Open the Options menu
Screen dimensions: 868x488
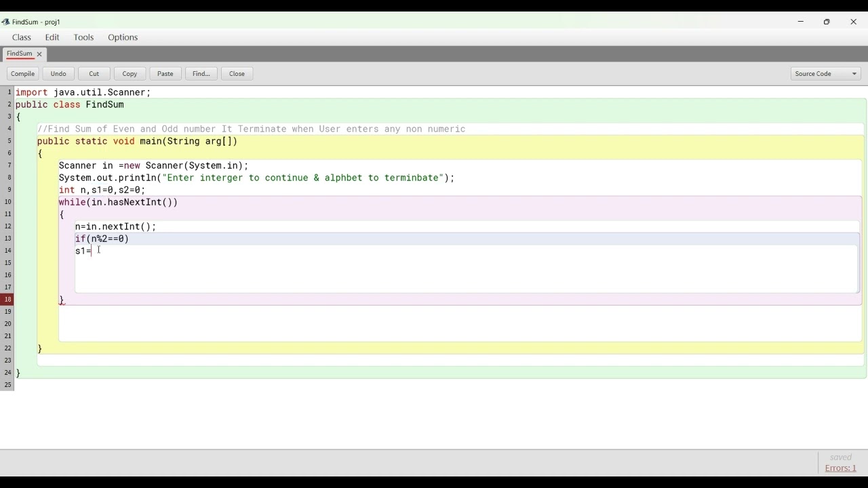tap(123, 37)
